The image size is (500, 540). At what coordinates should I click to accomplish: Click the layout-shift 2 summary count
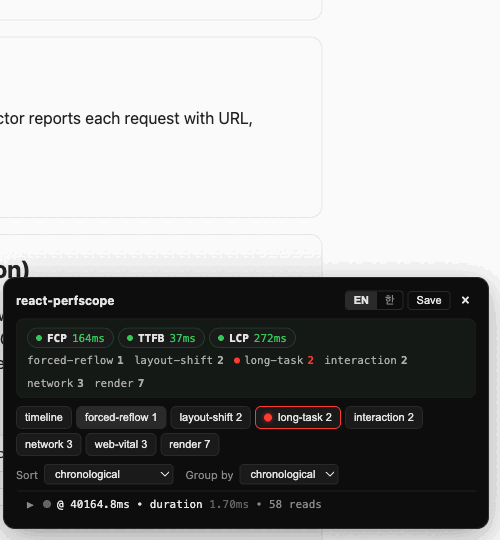click(179, 360)
